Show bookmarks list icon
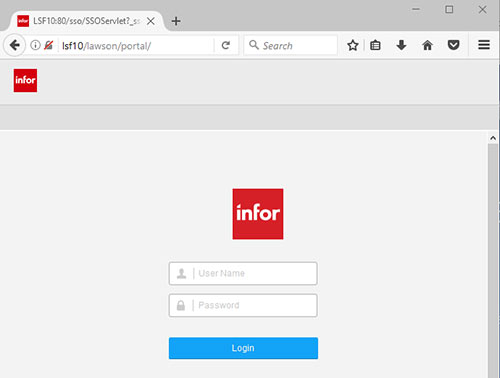 pyautogui.click(x=375, y=45)
